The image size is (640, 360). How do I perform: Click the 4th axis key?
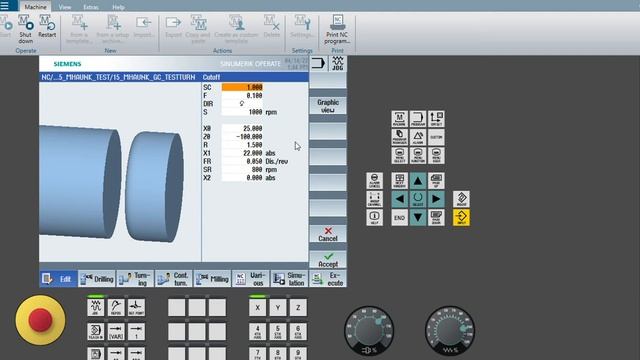tap(258, 331)
